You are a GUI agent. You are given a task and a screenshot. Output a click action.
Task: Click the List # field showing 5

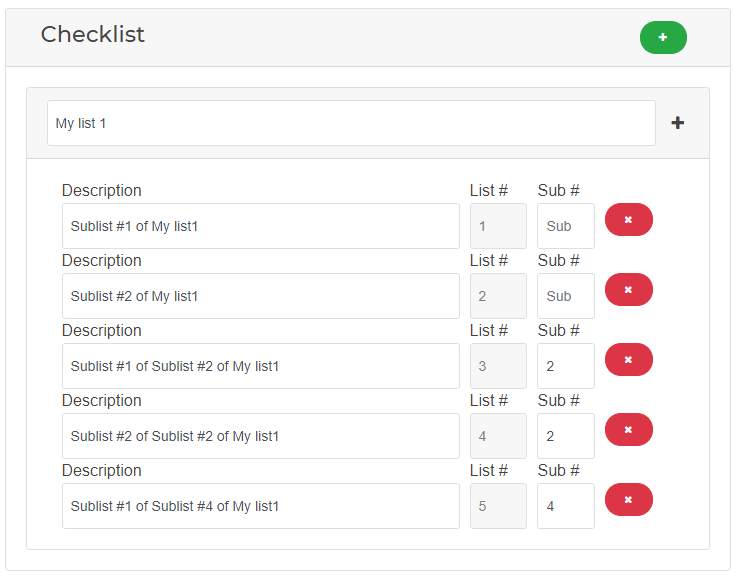coord(498,506)
